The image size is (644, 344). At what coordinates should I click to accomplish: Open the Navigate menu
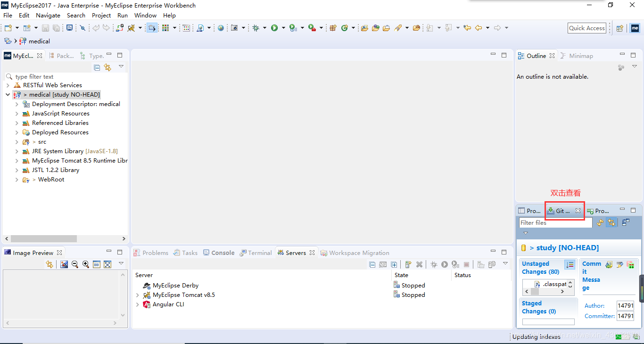point(48,15)
